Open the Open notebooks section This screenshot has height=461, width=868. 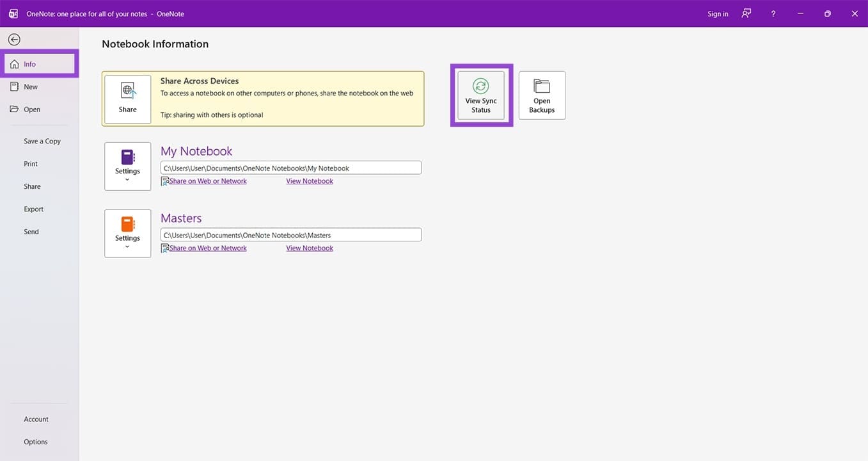pyautogui.click(x=31, y=109)
